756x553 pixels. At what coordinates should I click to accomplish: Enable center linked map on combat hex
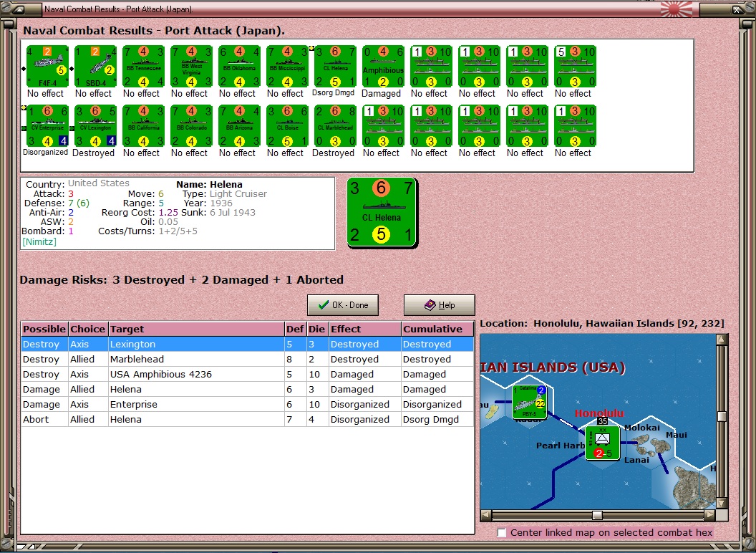[x=501, y=532]
